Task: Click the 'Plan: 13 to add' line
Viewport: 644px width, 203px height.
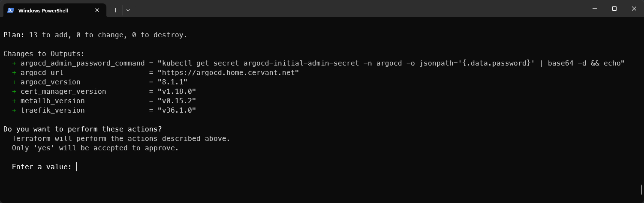Action: [x=95, y=35]
